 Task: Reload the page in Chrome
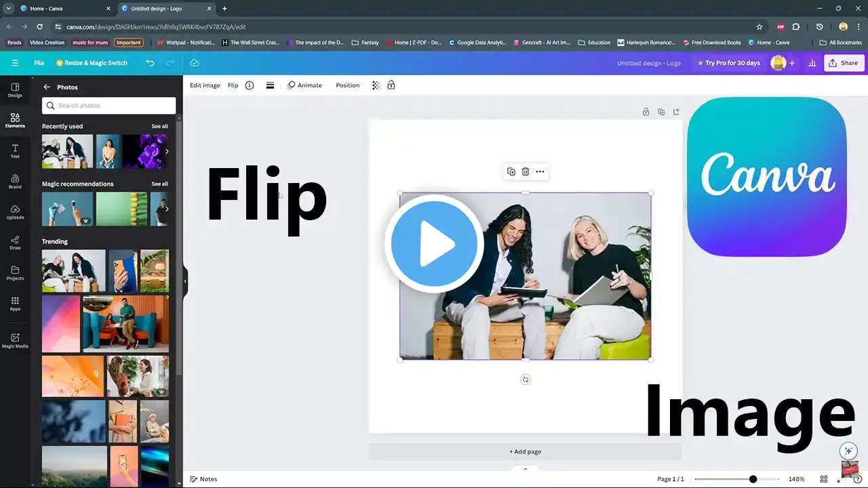click(40, 26)
